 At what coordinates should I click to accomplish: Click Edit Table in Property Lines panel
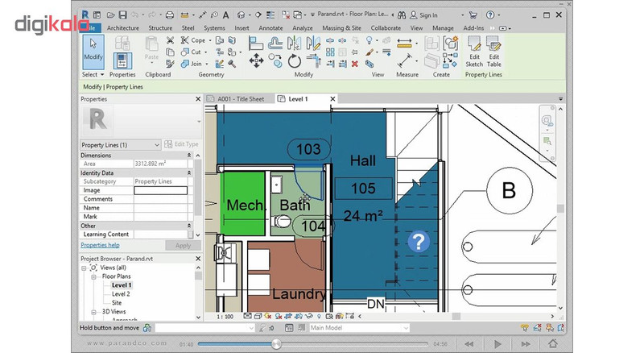point(493,52)
